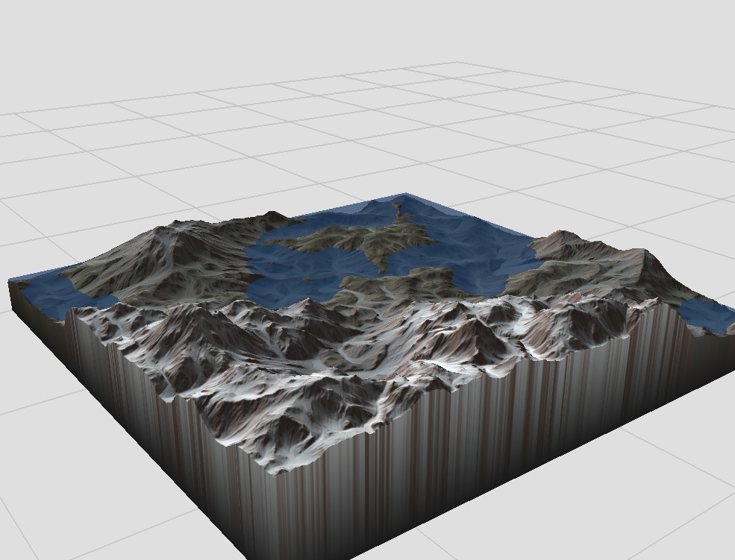Click the far grid floor in upper-right area

pos(612,127)
